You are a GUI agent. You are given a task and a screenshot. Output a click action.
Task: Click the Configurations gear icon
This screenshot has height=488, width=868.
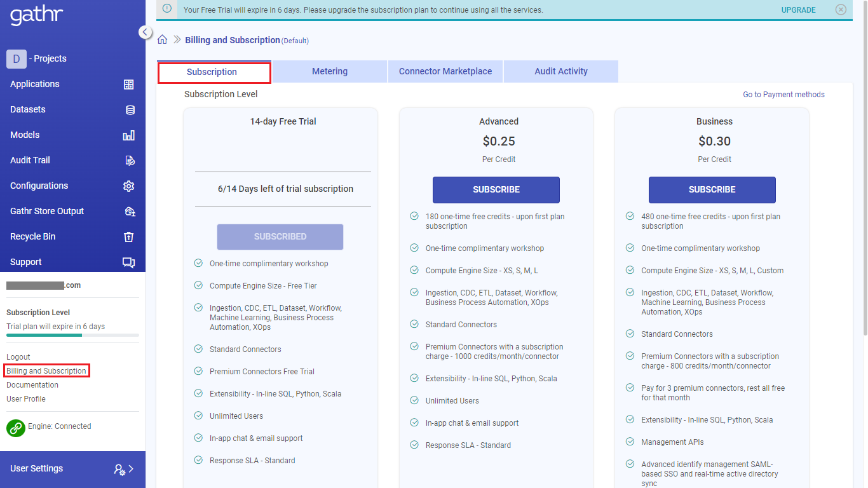click(x=128, y=186)
